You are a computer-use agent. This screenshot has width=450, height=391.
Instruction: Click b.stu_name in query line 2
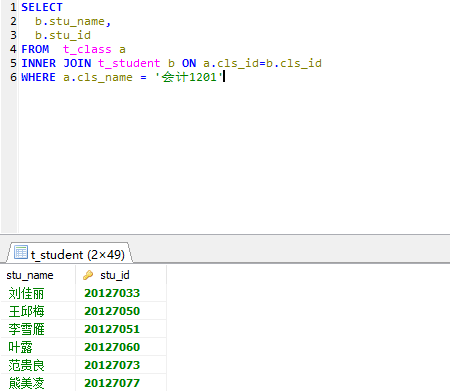point(70,21)
